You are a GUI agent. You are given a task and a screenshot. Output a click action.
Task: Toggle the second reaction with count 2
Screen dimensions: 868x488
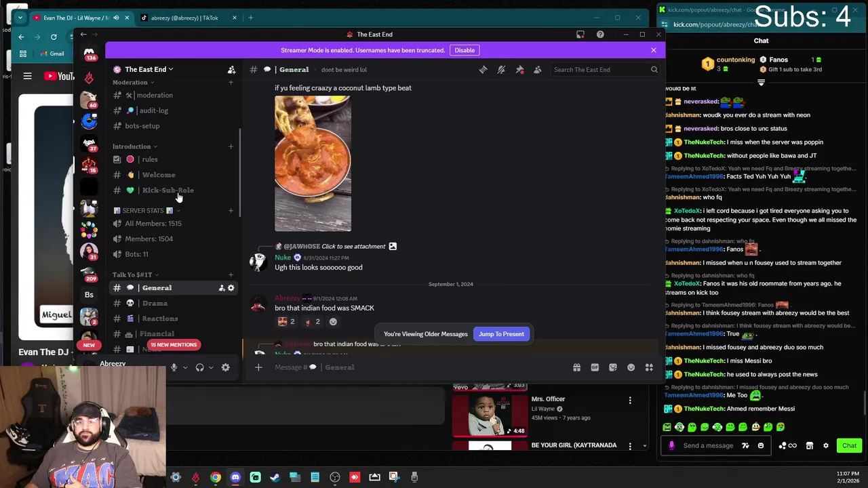[x=311, y=322]
